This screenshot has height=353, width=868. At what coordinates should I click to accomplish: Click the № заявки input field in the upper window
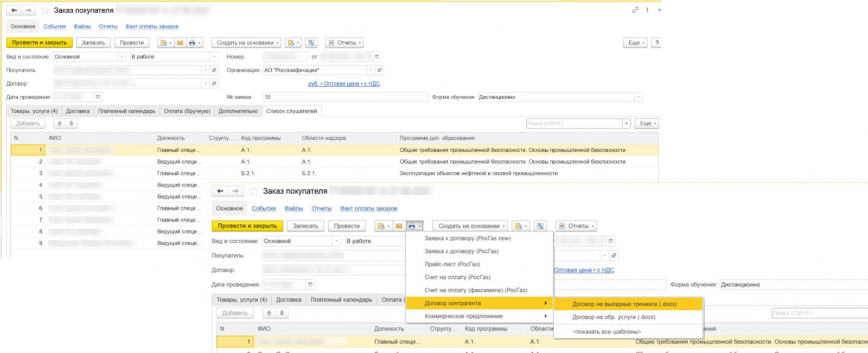[344, 97]
